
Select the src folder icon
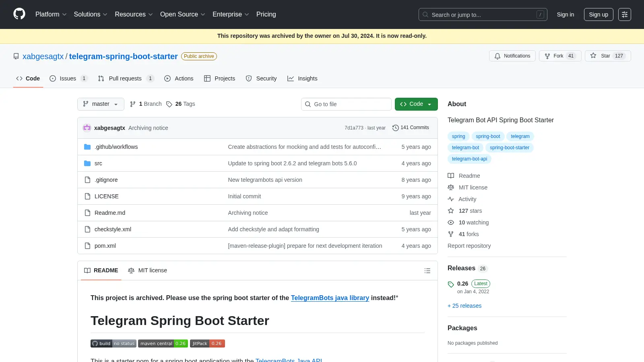click(x=87, y=163)
